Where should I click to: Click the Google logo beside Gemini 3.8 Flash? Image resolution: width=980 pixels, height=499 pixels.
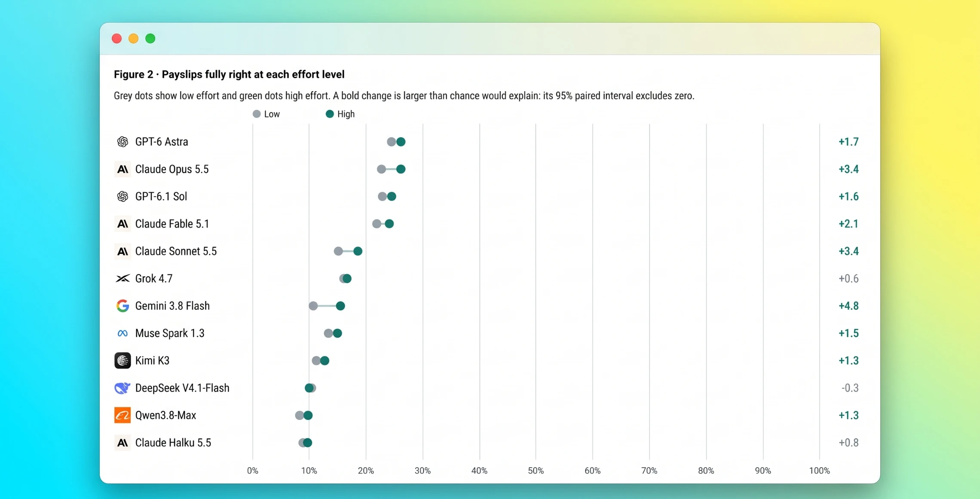click(x=122, y=306)
